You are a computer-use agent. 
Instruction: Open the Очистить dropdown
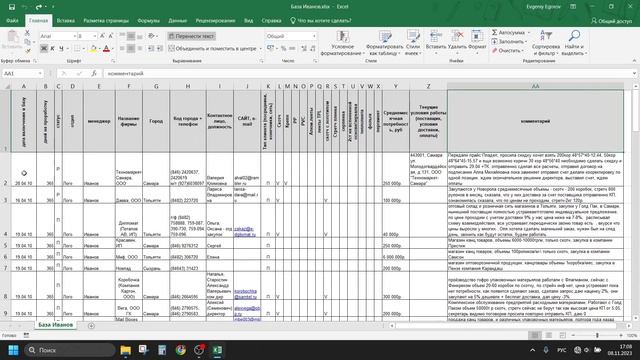[508, 51]
